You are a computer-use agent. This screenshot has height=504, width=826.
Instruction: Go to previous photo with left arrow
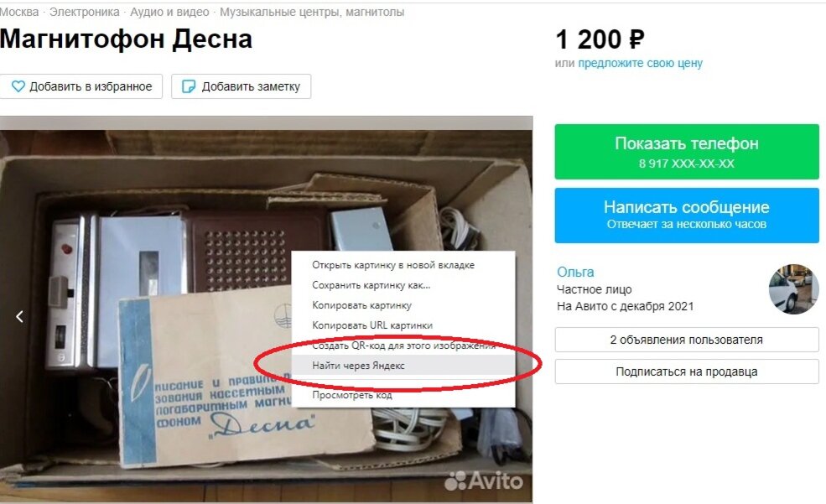[19, 316]
